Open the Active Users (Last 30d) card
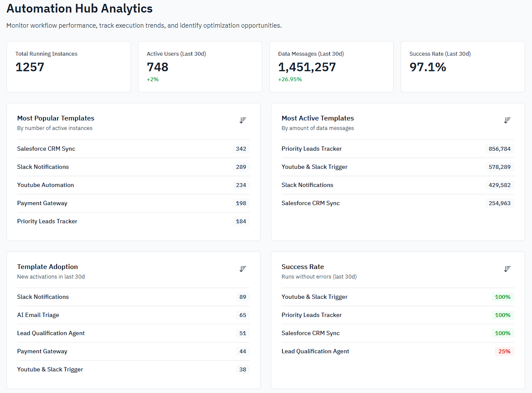The width and height of the screenshot is (532, 393). click(x=200, y=67)
